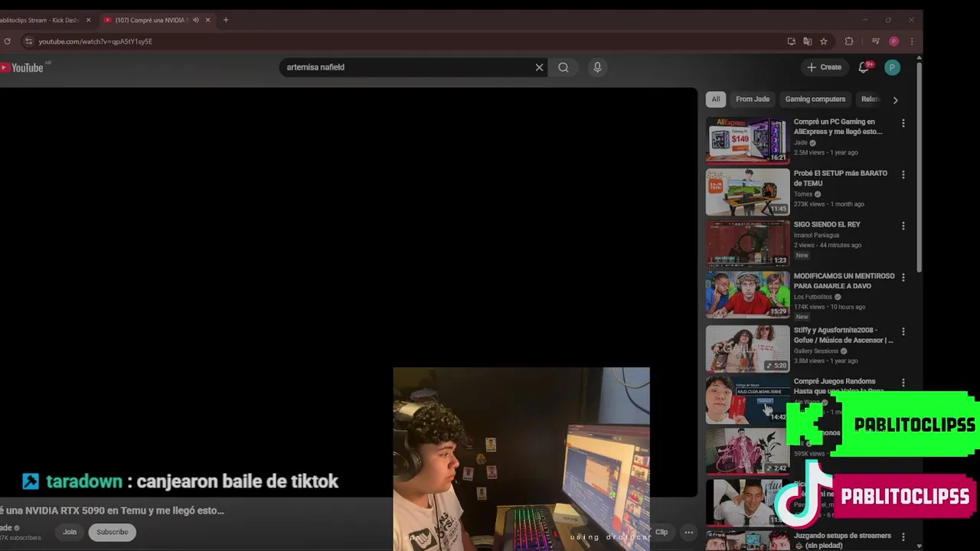Open options for Probé El SETUP más BARATO video
This screenshot has width=980, height=551.
[x=903, y=174]
